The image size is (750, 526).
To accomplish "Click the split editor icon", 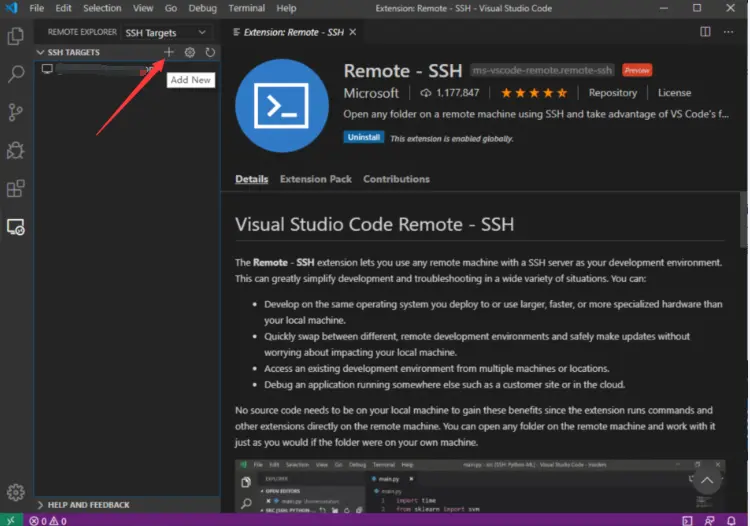I will [705, 32].
